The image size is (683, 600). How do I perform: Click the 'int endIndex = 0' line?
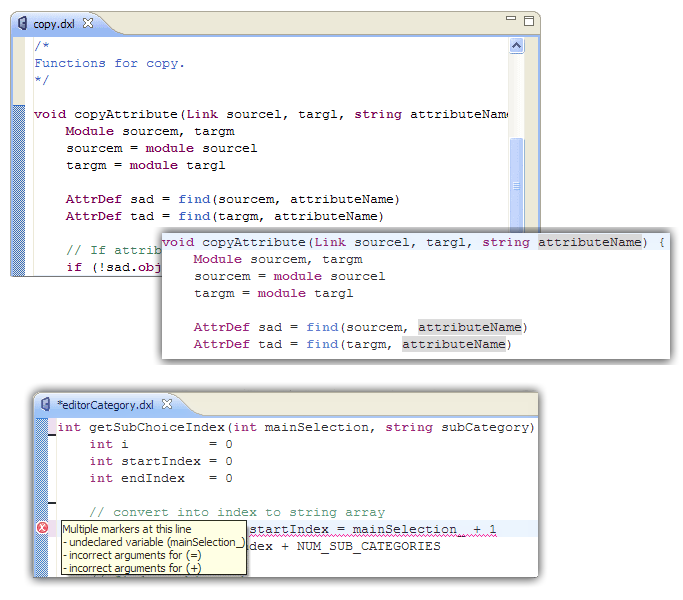[161, 478]
